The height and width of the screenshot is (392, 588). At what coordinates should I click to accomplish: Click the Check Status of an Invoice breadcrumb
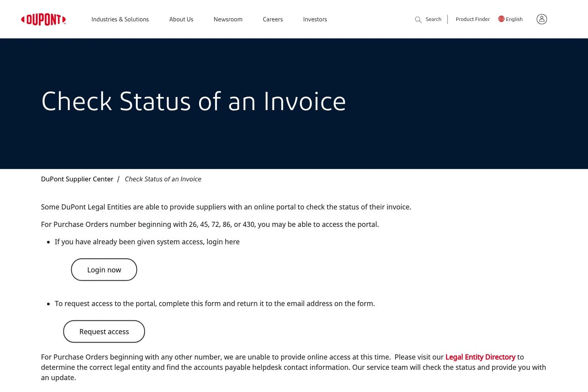coord(163,179)
